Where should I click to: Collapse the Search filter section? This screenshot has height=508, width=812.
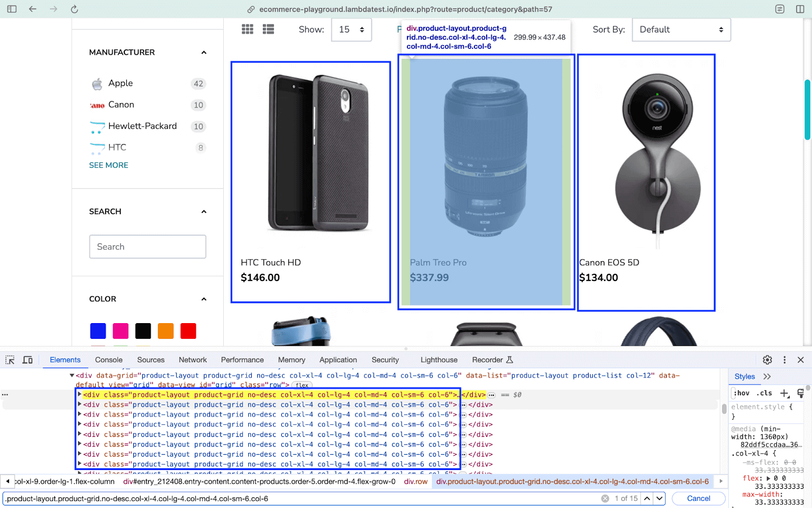(204, 211)
